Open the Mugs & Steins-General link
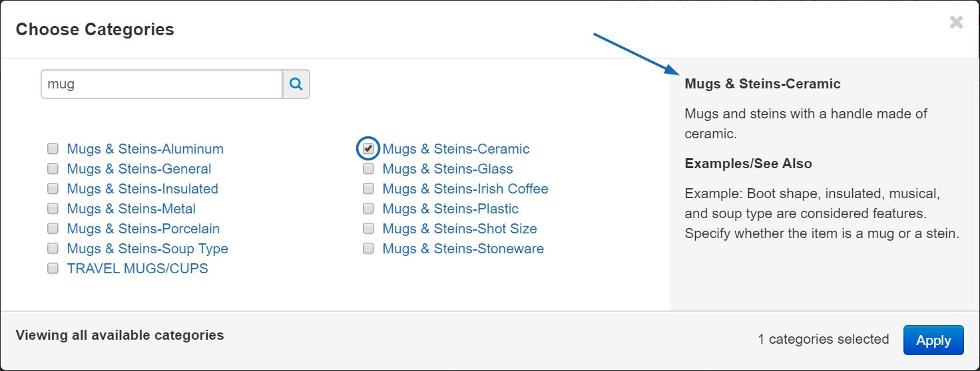This screenshot has height=371, width=980. click(x=139, y=169)
